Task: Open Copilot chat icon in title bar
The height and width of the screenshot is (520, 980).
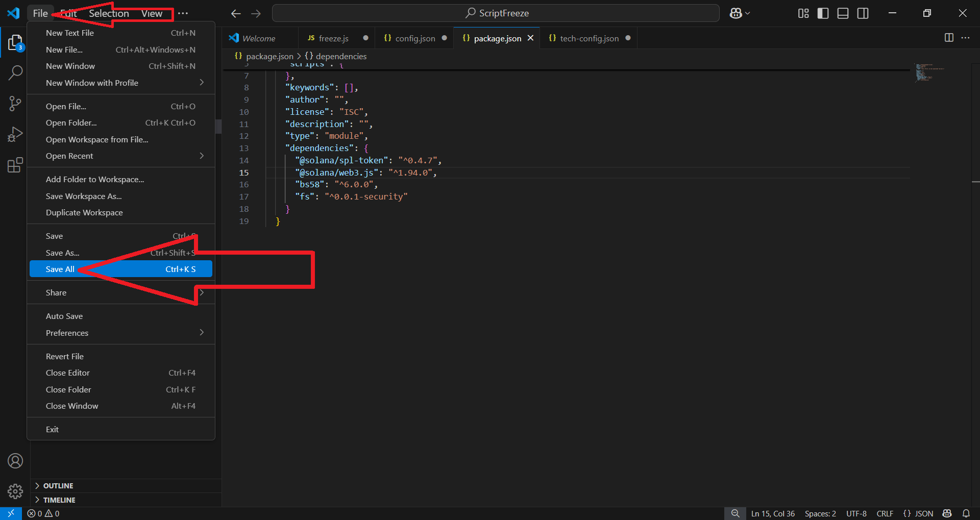Action: coord(736,13)
